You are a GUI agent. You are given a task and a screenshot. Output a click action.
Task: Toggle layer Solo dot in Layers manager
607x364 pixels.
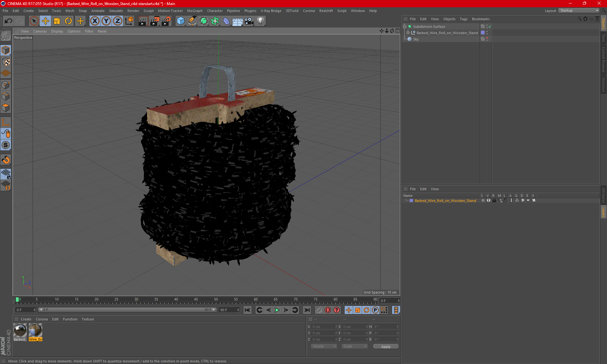click(483, 200)
